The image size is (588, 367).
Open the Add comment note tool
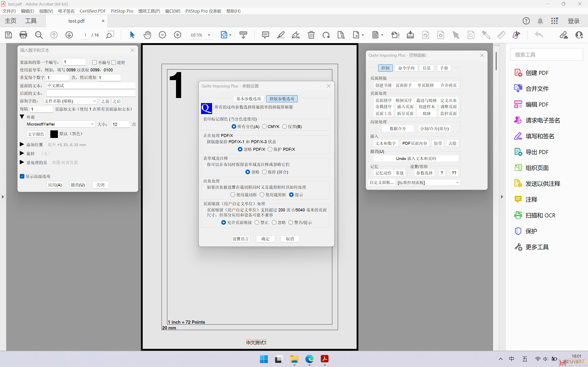click(265, 35)
